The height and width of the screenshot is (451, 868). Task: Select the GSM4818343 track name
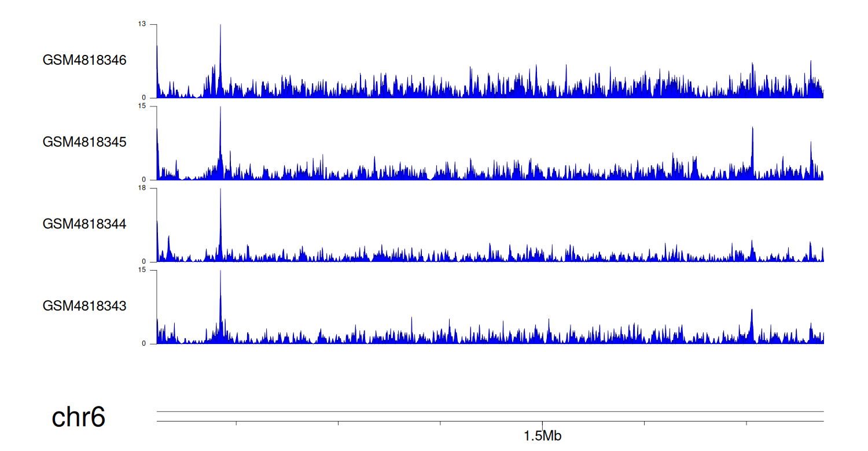[x=84, y=306]
